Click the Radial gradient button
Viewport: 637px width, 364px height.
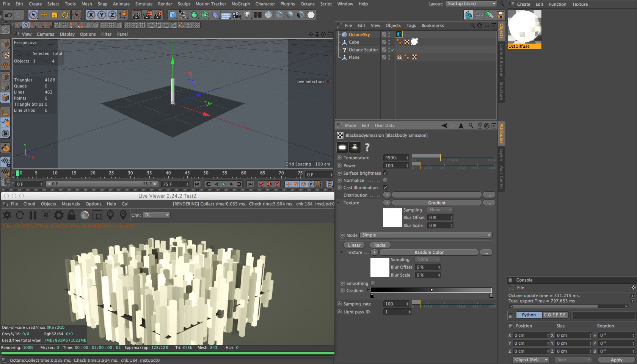pyautogui.click(x=380, y=245)
